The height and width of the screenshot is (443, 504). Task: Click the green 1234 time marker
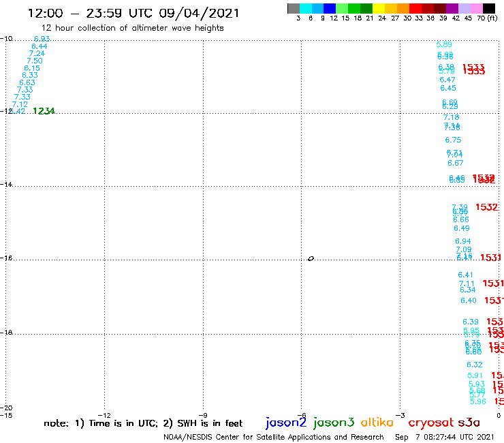click(x=44, y=111)
